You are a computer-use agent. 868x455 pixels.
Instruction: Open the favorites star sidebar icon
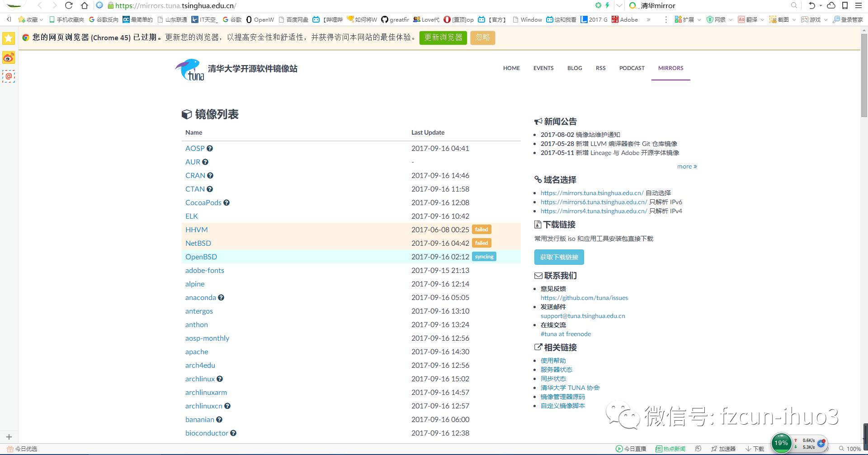(9, 38)
